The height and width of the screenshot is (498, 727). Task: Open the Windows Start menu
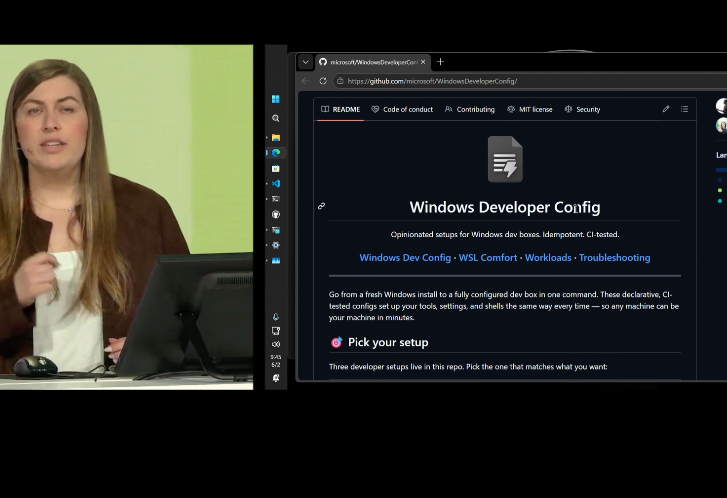[275, 99]
